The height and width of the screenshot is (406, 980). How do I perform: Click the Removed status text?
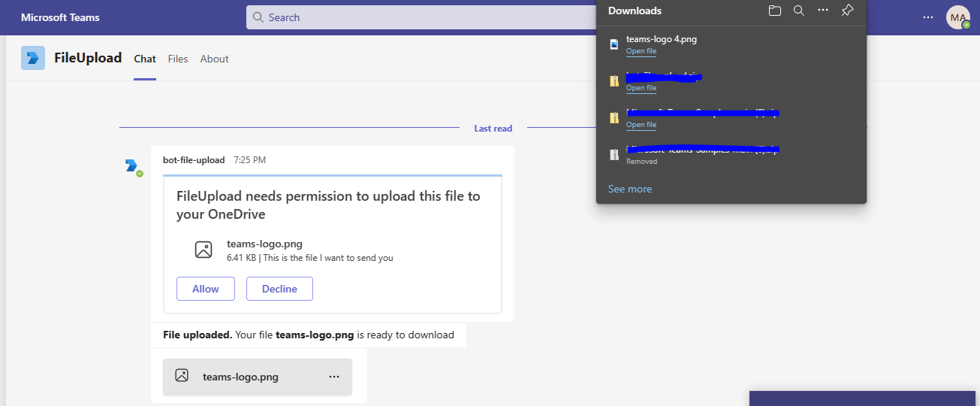coord(642,162)
